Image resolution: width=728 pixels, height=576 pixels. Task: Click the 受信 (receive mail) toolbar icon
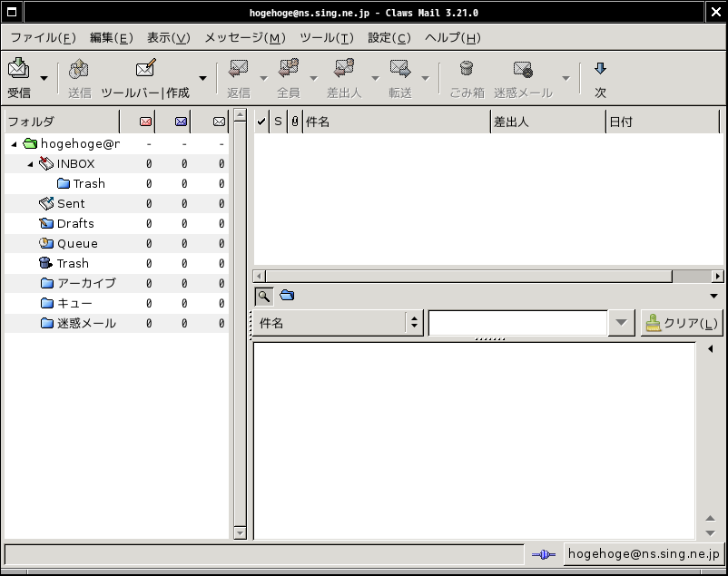click(18, 69)
